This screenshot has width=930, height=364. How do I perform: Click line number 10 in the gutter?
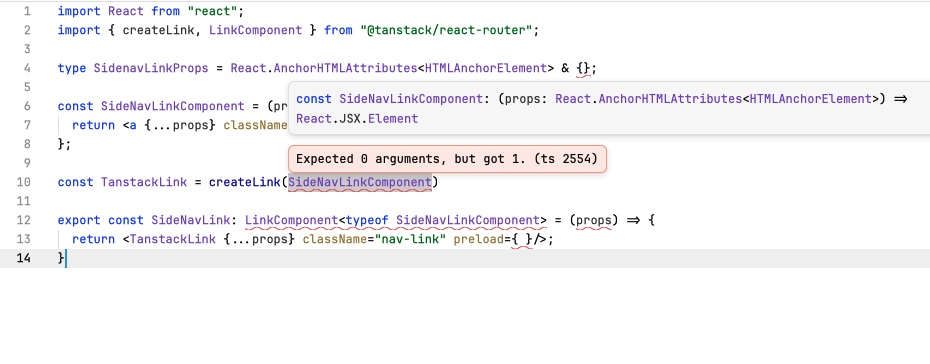[23, 182]
